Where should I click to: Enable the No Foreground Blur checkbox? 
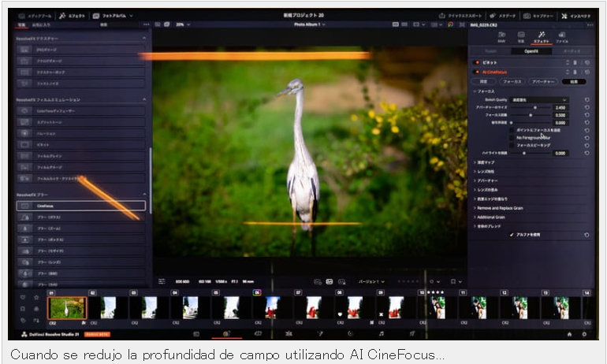512,138
